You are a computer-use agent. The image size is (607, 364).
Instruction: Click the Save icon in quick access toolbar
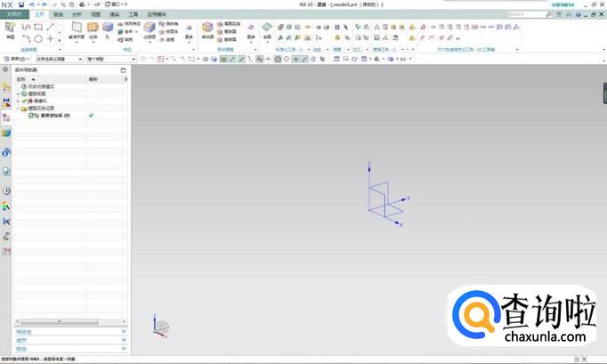pos(20,4)
